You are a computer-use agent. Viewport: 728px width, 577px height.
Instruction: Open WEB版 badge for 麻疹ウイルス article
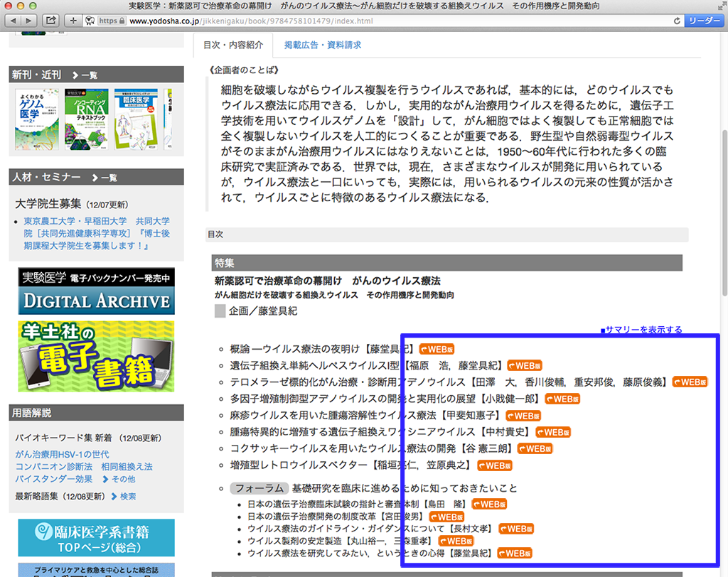pyautogui.click(x=523, y=416)
